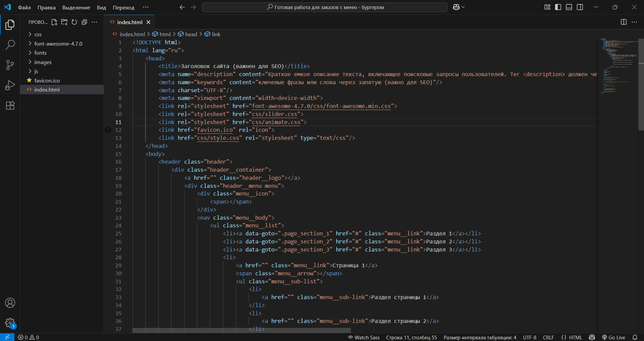
Task: Open the Файл menu
Action: (24, 7)
